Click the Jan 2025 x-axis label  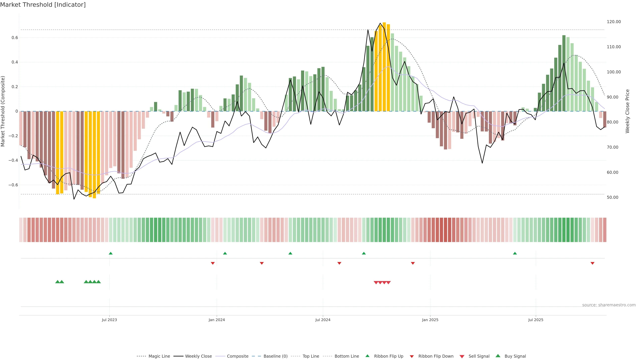pyautogui.click(x=430, y=320)
